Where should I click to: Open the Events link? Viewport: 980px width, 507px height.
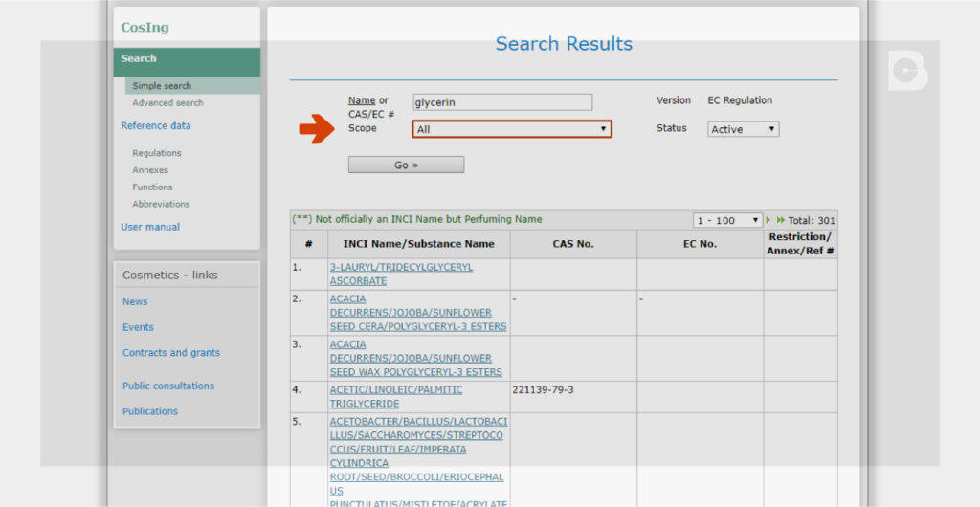click(x=138, y=327)
